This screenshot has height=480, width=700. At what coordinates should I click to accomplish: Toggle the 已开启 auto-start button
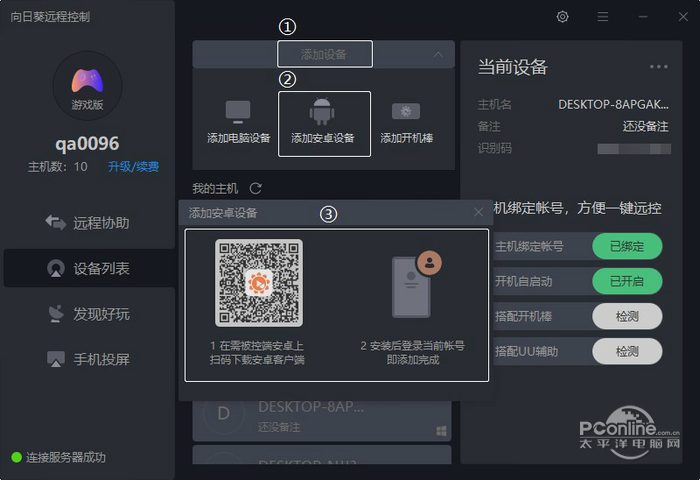coord(627,281)
